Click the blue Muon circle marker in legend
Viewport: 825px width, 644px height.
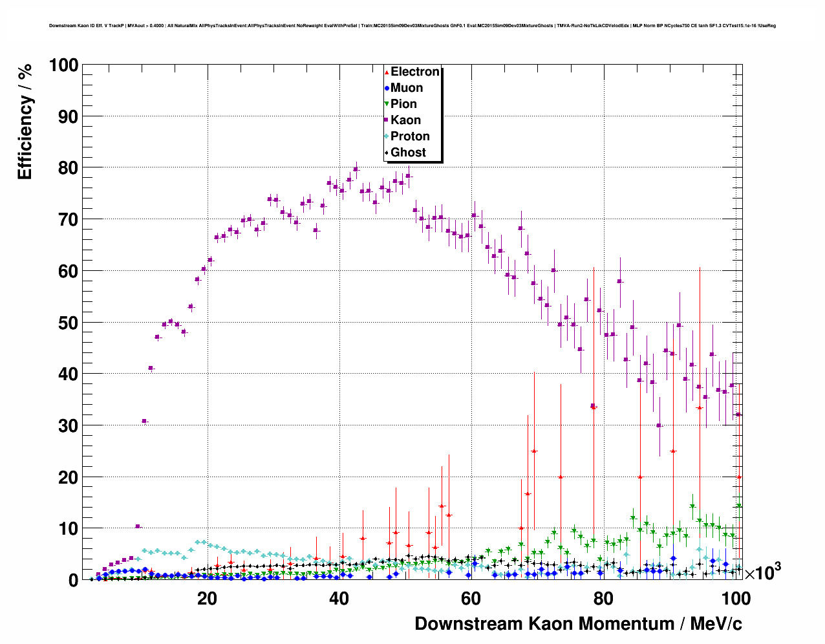click(387, 88)
